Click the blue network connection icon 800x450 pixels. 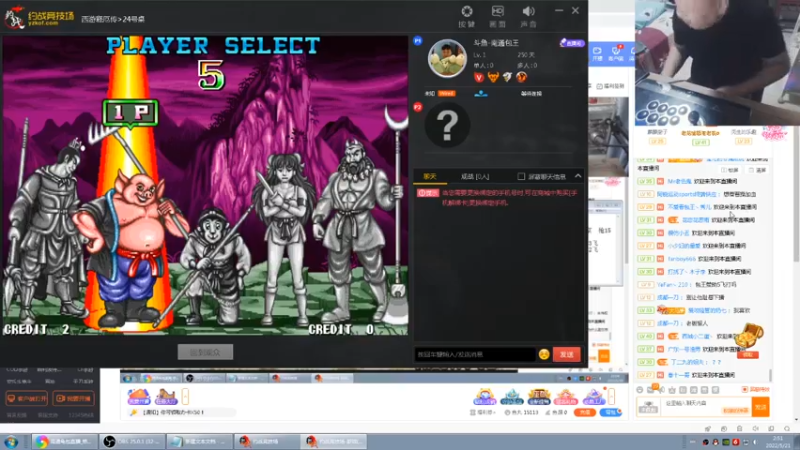click(x=481, y=93)
